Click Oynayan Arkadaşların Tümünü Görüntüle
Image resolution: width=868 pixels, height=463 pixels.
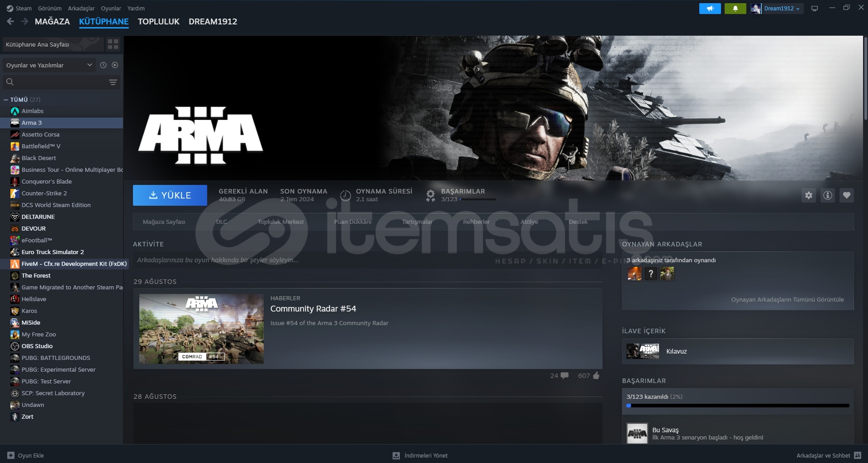tap(787, 299)
